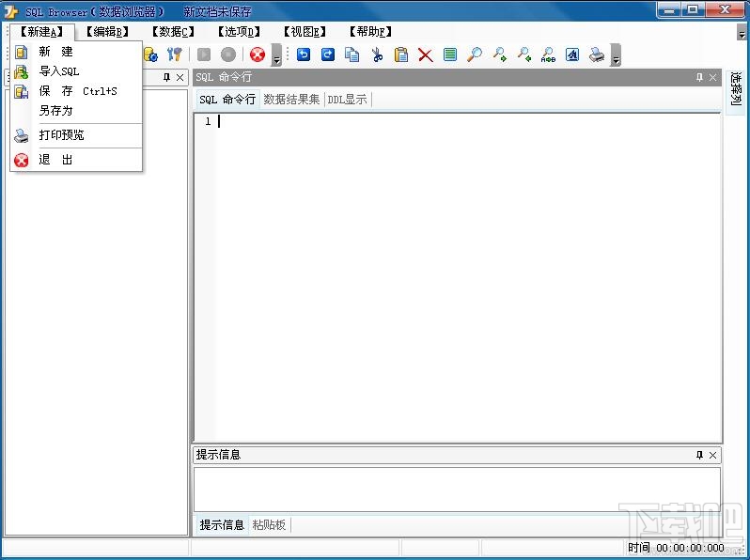
Task: Click the green select-all lines icon
Action: pyautogui.click(x=450, y=54)
